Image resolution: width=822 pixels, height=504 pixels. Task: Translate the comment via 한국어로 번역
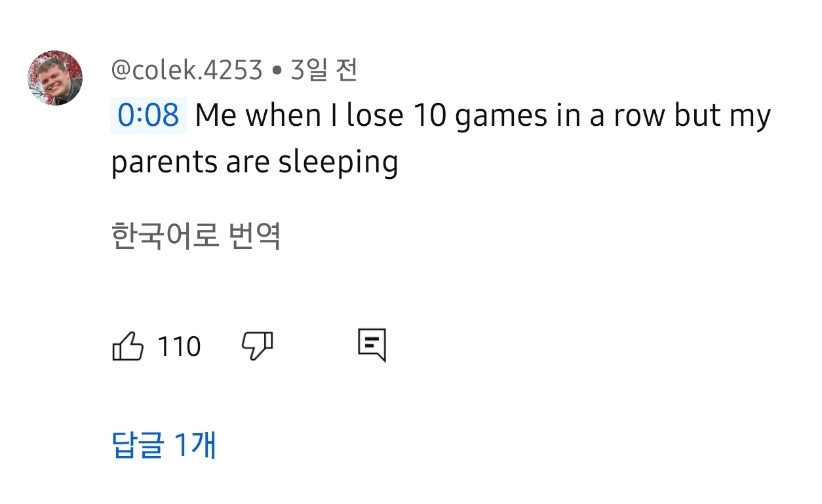tap(196, 236)
